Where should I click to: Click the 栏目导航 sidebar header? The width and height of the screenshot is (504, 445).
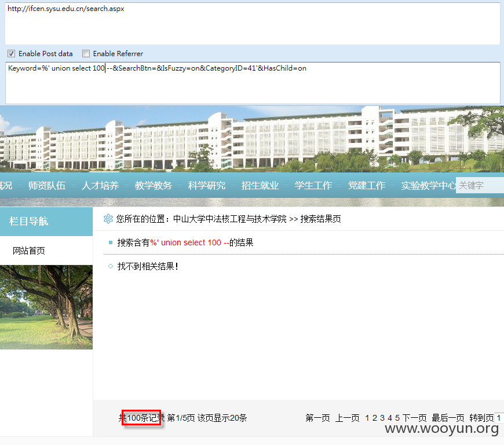click(x=46, y=222)
